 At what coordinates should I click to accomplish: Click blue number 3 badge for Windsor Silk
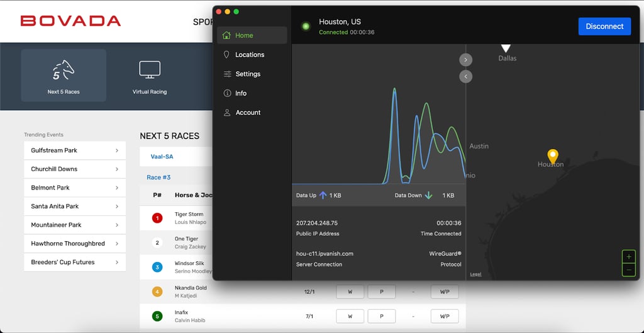(157, 268)
